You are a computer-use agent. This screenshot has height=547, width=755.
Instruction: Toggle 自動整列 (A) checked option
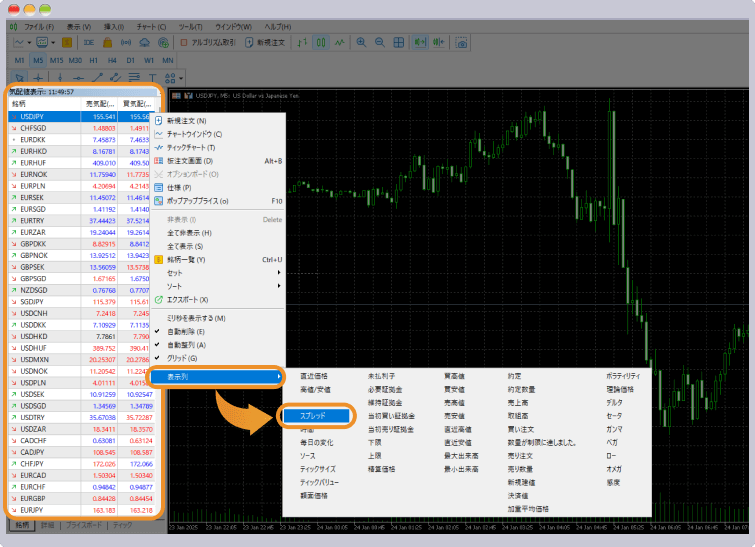click(x=184, y=344)
